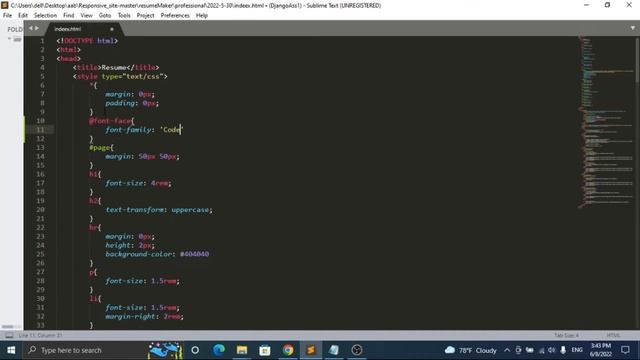The height and width of the screenshot is (360, 640).
Task: Click the network tray icon
Action: [x=542, y=350]
